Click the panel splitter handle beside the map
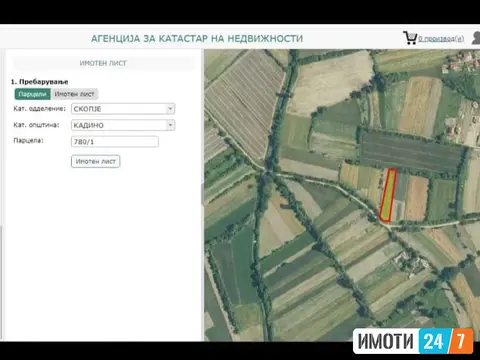 pos(202,194)
